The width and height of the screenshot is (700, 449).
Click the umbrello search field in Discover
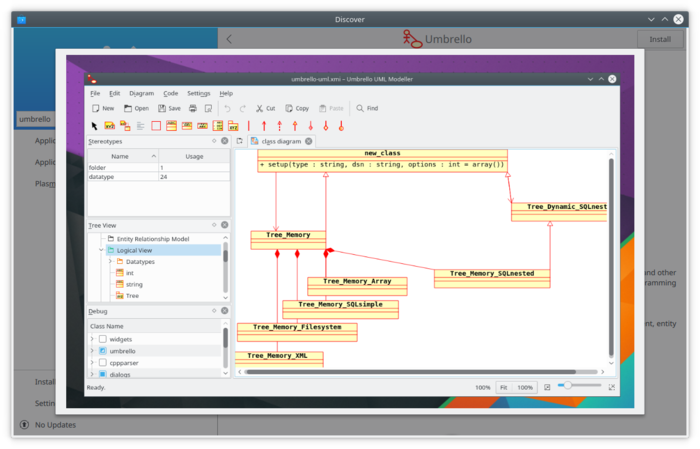click(36, 119)
